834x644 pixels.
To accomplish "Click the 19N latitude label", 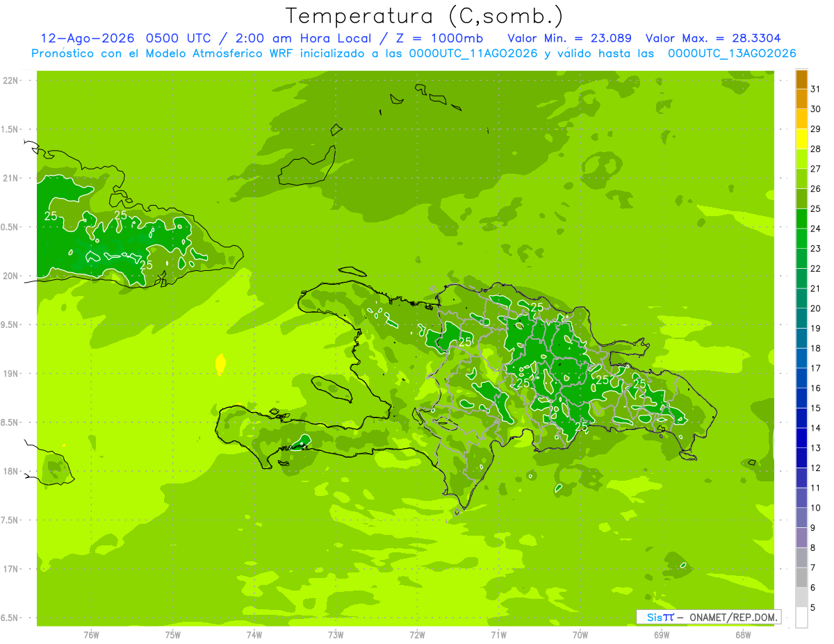I will tap(11, 374).
